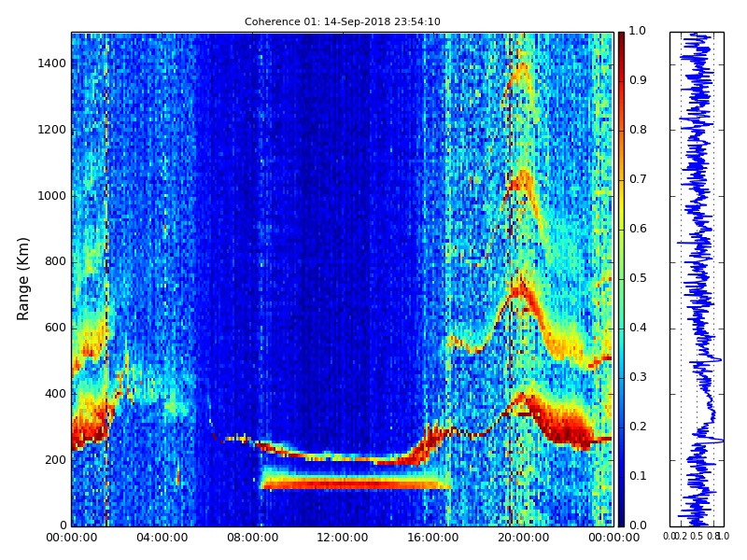Click the colorbar 0.8 value label
This screenshot has height=560, width=747.
[638, 130]
